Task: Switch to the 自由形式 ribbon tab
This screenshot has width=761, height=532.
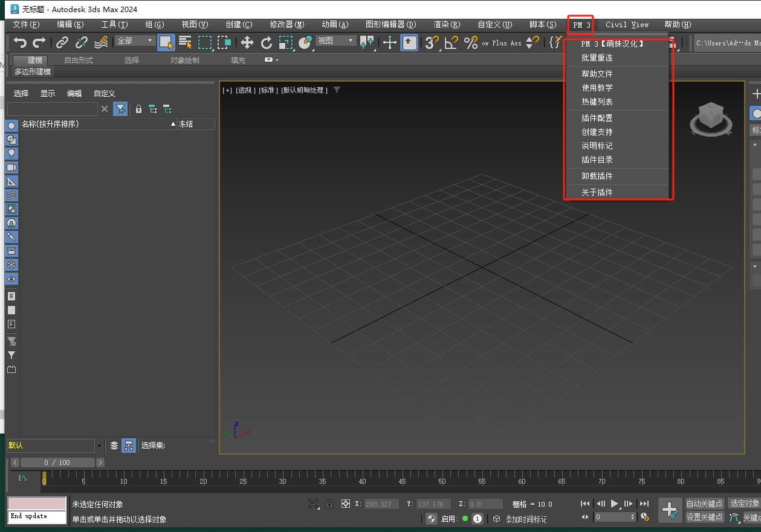Action: 79,60
